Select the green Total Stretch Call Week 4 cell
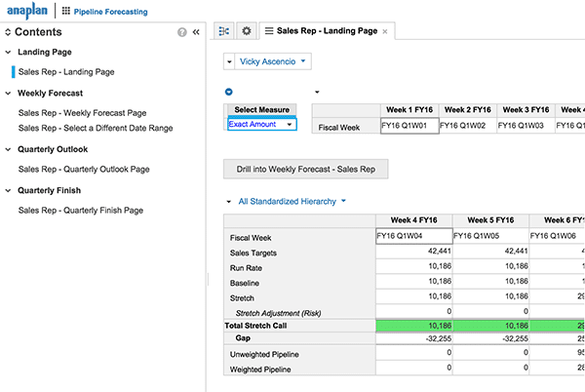The image size is (585, 392). [414, 326]
